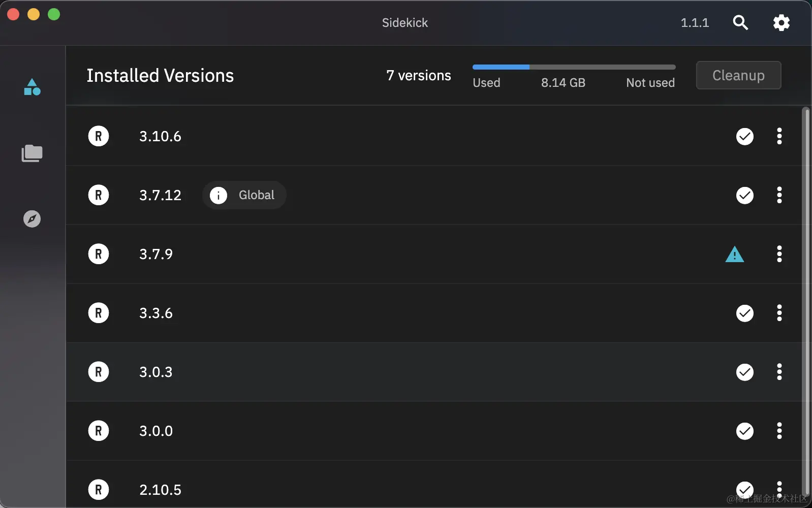
Task: Open more options menu for 3.7.9
Action: point(779,254)
